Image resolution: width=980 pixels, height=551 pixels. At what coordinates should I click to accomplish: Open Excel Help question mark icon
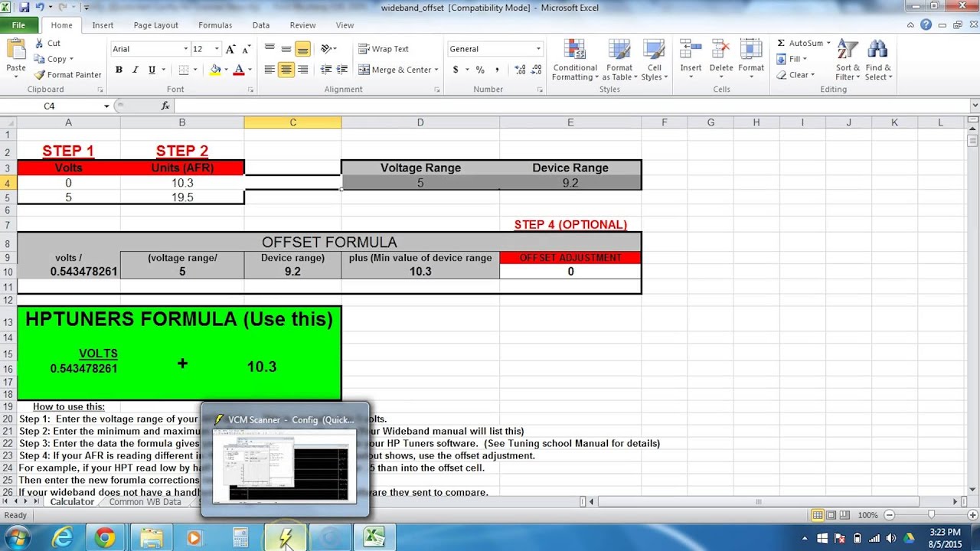(926, 25)
